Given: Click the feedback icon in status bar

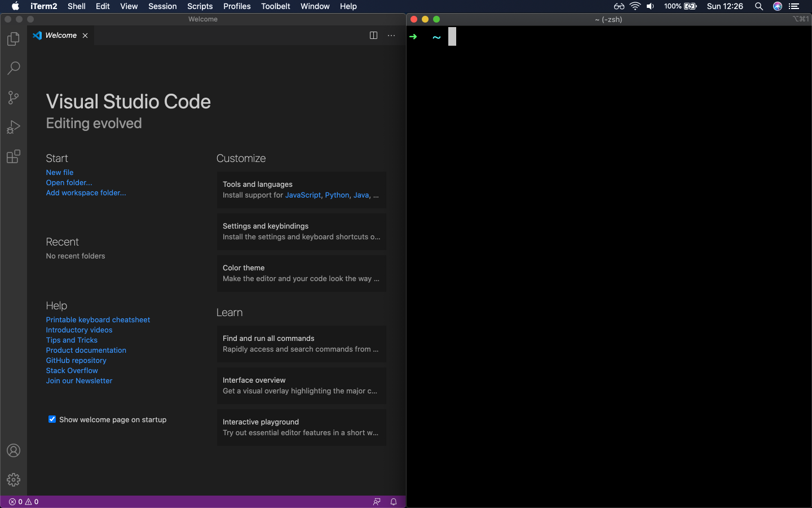Looking at the screenshot, I should click(377, 502).
